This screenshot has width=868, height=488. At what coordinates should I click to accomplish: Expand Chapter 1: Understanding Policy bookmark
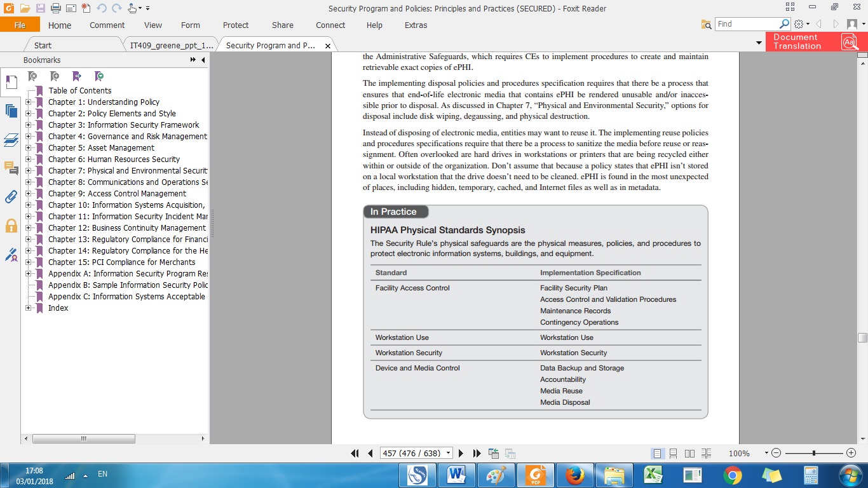(x=29, y=102)
